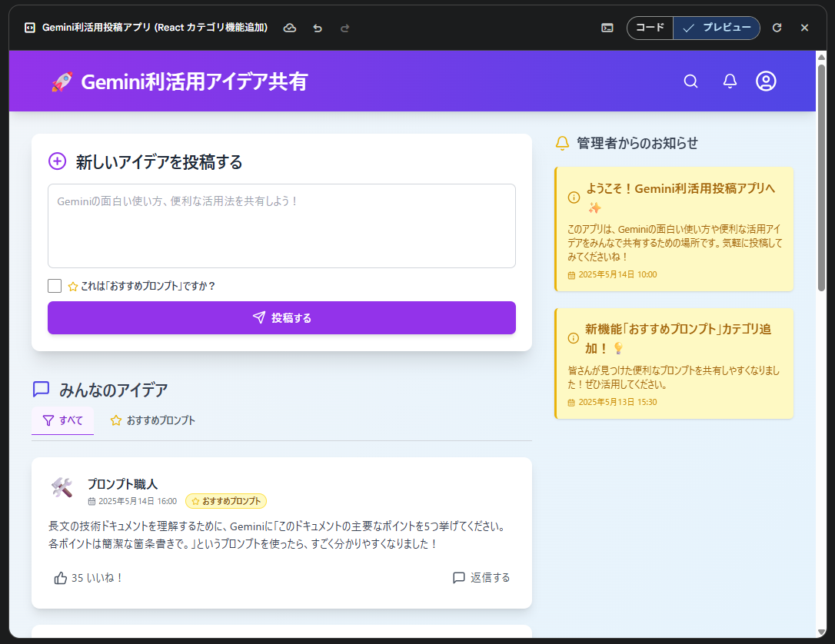Click the thumbs-up icon on the post
This screenshot has height=644, width=835.
click(x=60, y=578)
